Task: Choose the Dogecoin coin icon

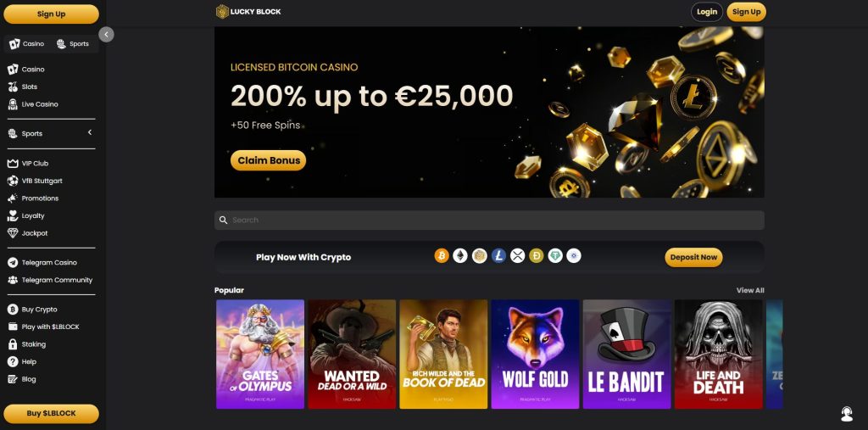Action: tap(536, 255)
